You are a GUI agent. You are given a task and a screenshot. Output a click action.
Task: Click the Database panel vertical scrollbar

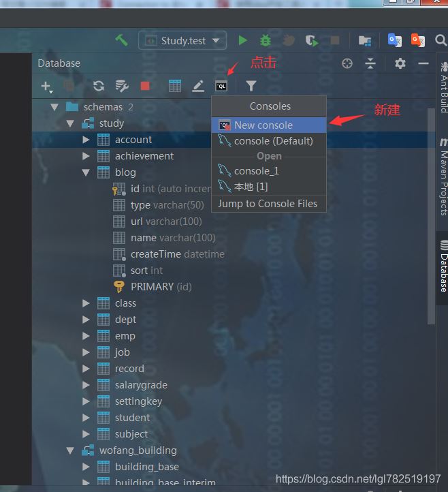[x=432, y=217]
